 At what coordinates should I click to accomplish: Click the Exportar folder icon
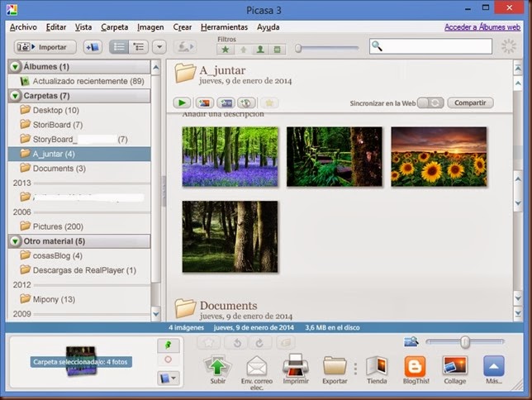[x=335, y=370]
